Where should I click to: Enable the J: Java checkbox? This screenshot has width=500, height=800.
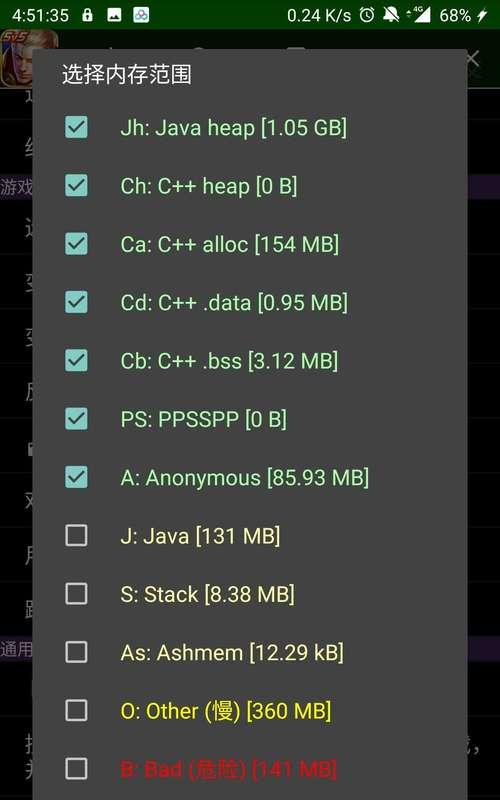pos(76,535)
